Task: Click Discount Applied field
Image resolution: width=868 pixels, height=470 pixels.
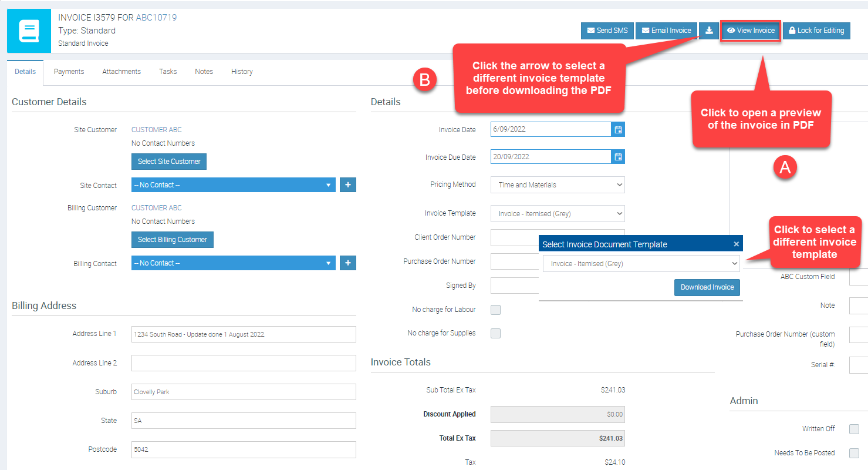Action: [x=558, y=414]
